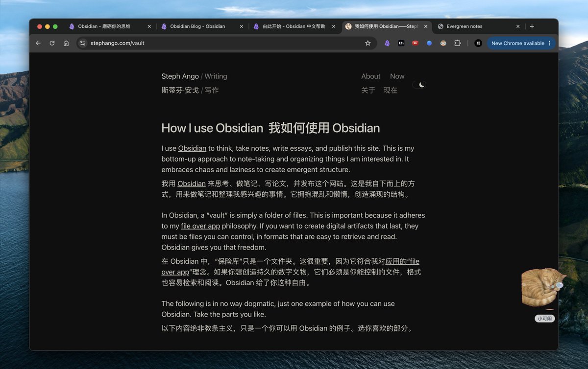588x369 pixels.
Task: Open Chrome three-dot menu
Action: 549,43
